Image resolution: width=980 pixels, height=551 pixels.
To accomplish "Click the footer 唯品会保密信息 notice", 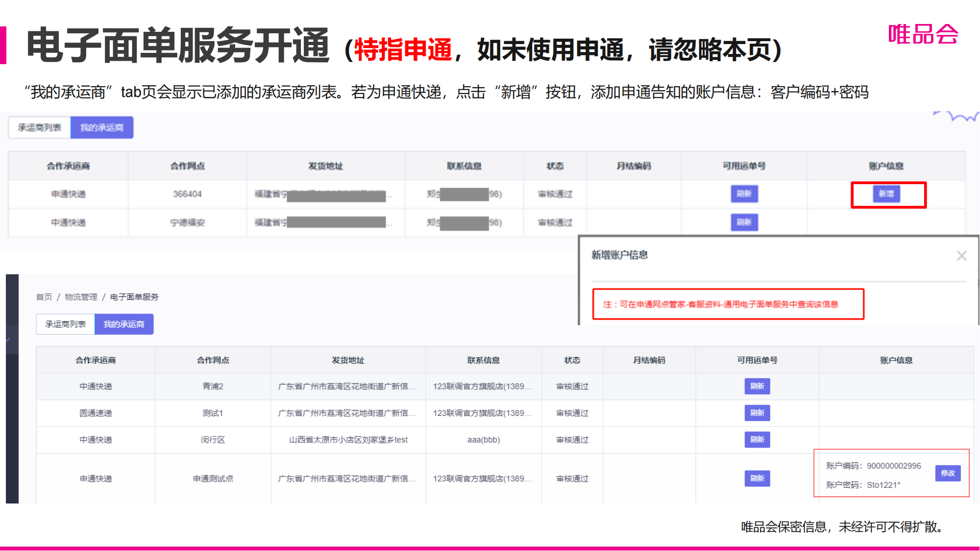I will [x=842, y=527].
